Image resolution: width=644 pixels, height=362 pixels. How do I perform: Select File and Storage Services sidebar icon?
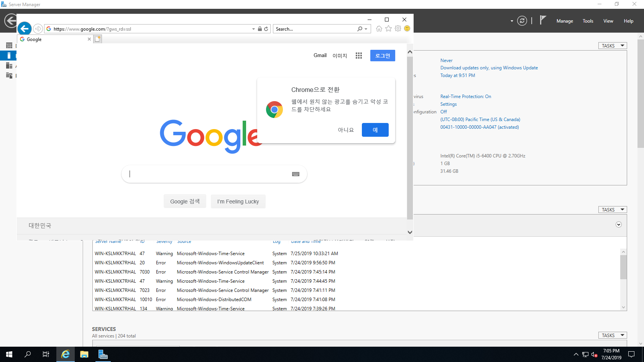[x=9, y=75]
